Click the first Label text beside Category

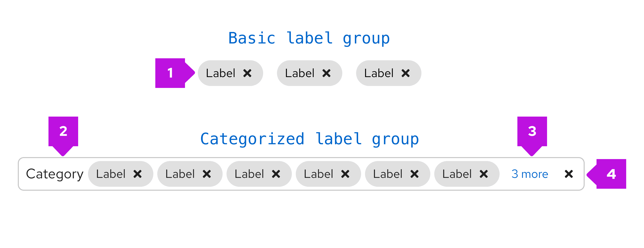(111, 174)
